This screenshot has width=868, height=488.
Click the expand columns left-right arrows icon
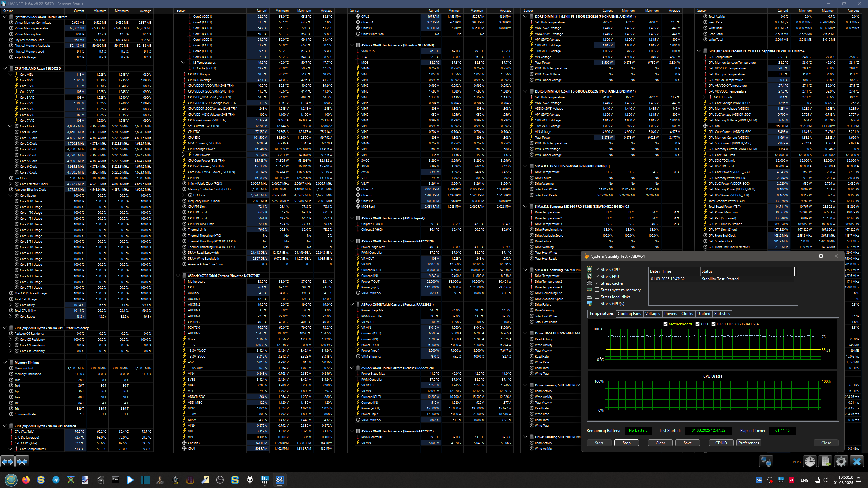pyautogui.click(x=7, y=462)
